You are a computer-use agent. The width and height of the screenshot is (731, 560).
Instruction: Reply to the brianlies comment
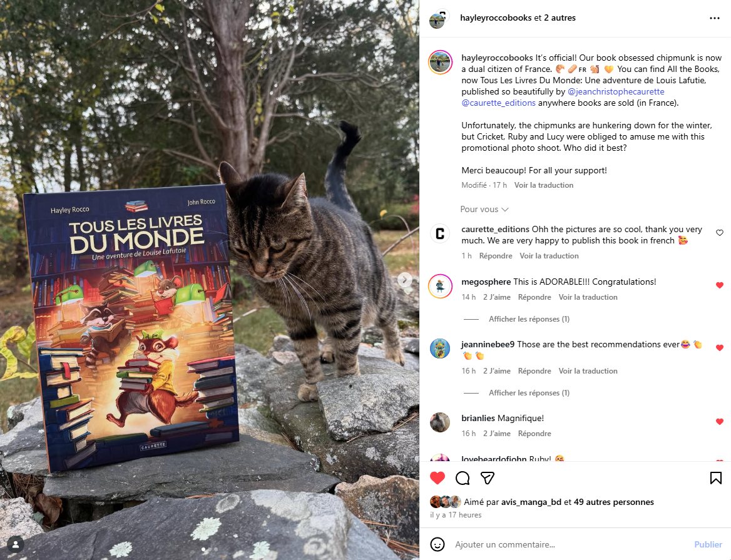click(534, 433)
